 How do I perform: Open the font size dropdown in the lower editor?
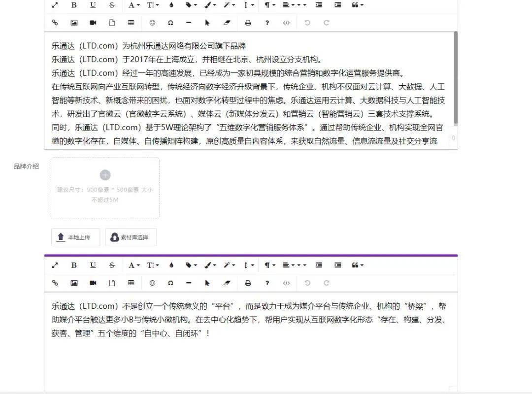click(153, 265)
